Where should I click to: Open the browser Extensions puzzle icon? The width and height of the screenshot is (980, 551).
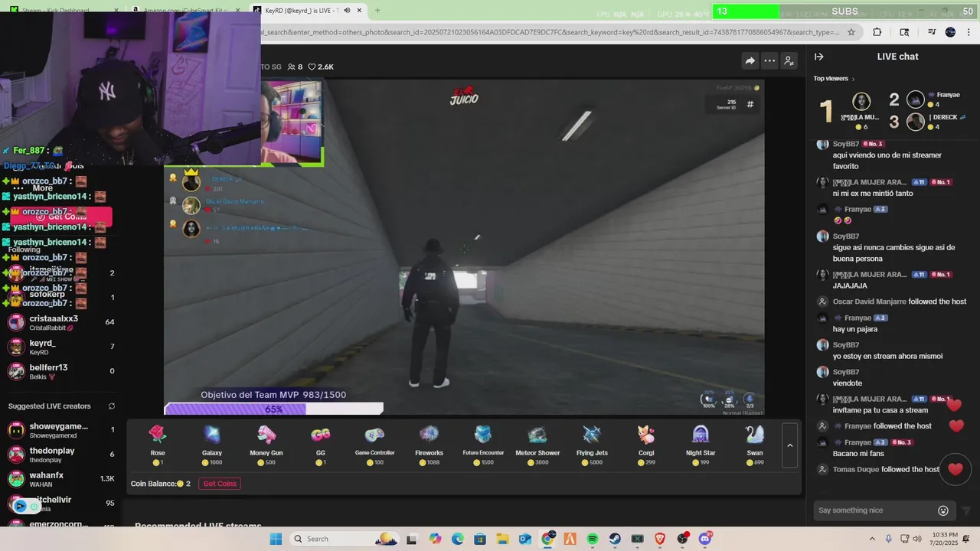point(877,32)
